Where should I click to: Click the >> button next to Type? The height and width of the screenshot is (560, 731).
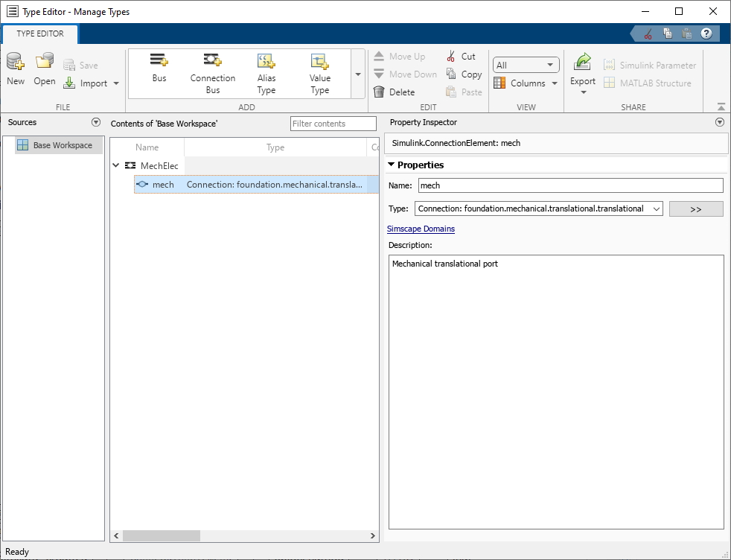[696, 209]
